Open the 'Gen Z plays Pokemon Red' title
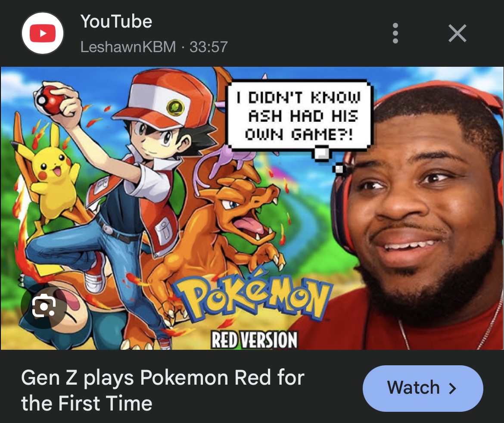504x423 pixels. pos(163,390)
